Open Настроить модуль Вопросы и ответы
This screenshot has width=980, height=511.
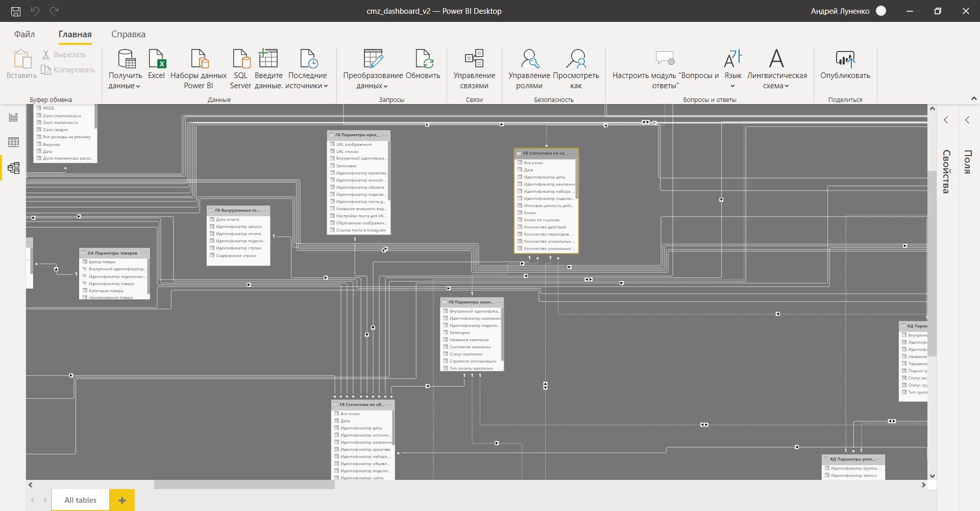[x=666, y=69]
